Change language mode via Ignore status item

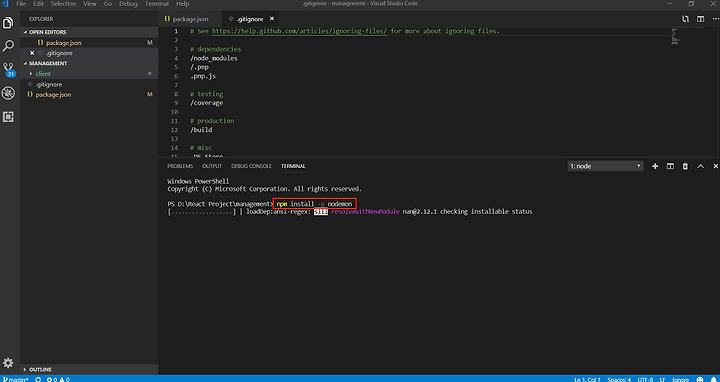(681, 379)
